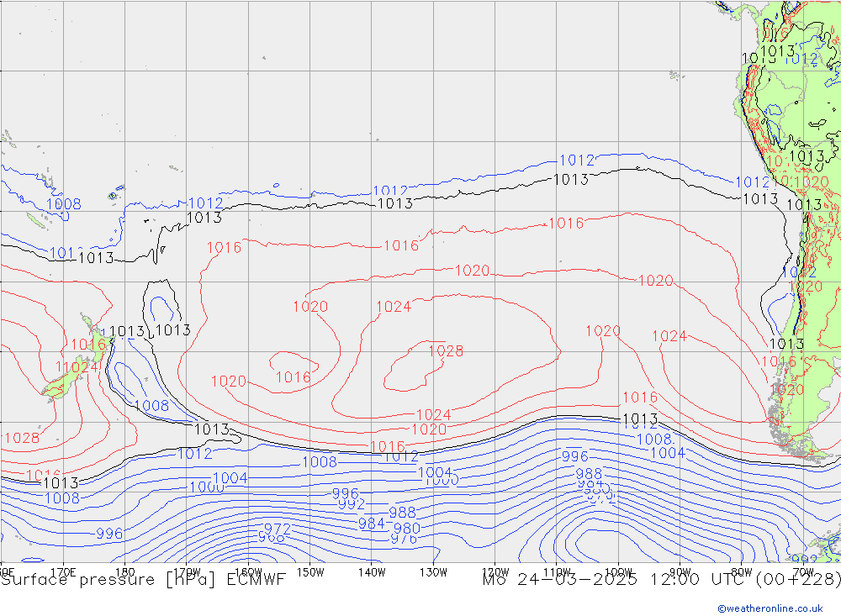Click the 1028 label inside the central high
The image size is (841, 616).
coord(447,351)
